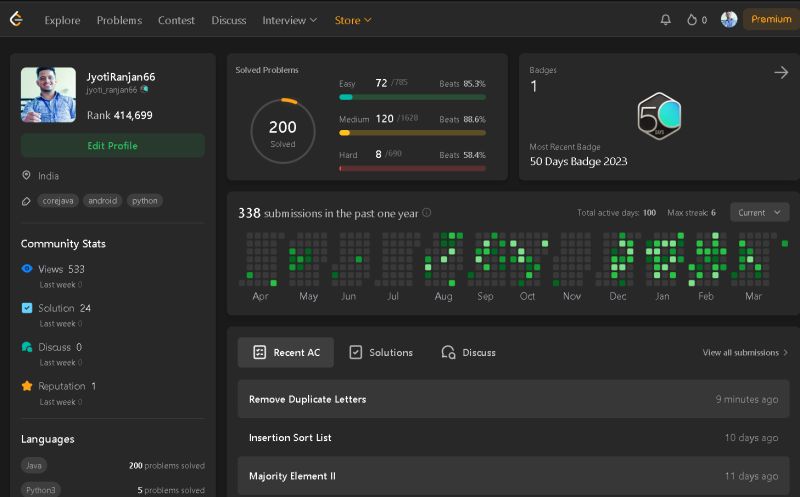The width and height of the screenshot is (800, 497).
Task: Open the Interview dropdown menu
Action: (x=290, y=20)
